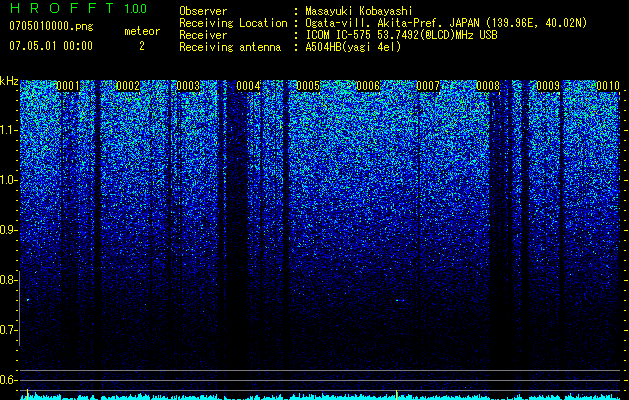The width and height of the screenshot is (629, 400).
Task: Click time marker 0004
Action: point(248,86)
